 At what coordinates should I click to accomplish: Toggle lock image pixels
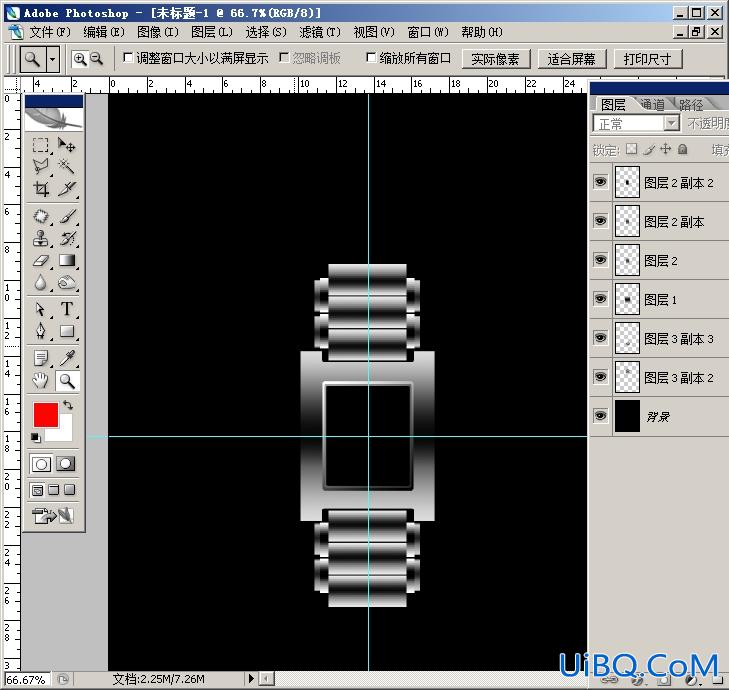click(x=649, y=149)
